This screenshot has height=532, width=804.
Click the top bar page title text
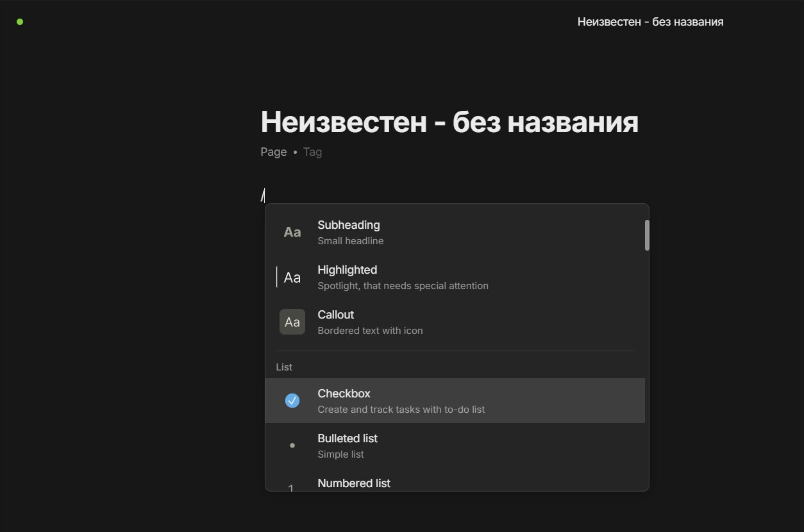pos(650,22)
